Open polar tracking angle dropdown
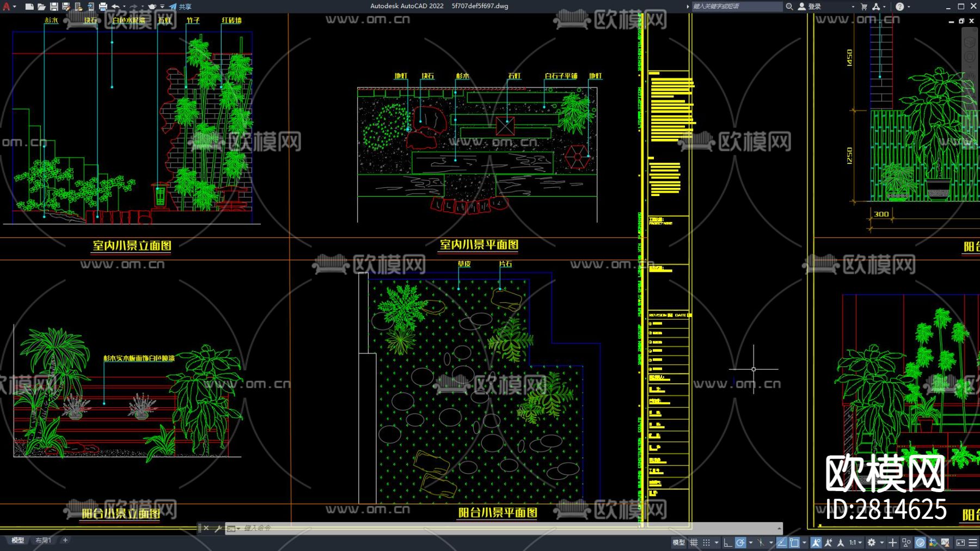Image resolution: width=980 pixels, height=551 pixels. (751, 542)
